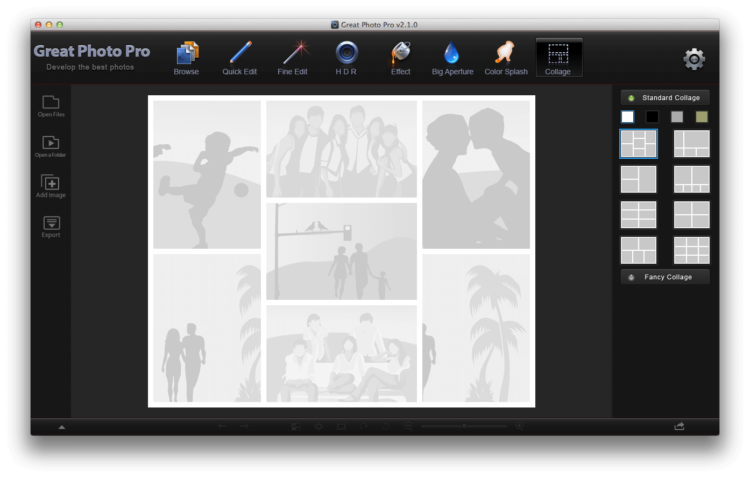Open the Fine Edit tool
This screenshot has height=478, width=750.
(x=293, y=58)
